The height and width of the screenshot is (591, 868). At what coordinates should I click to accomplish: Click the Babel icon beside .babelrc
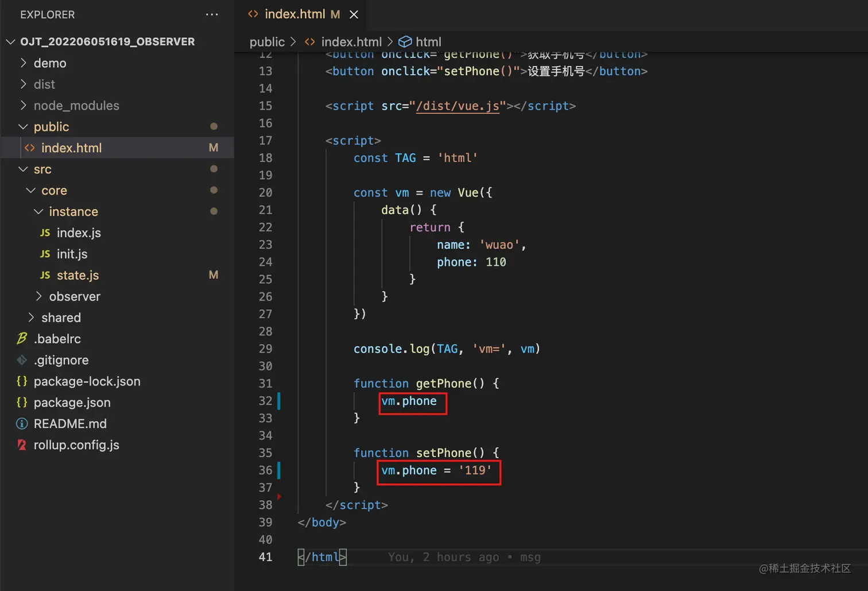tap(22, 339)
